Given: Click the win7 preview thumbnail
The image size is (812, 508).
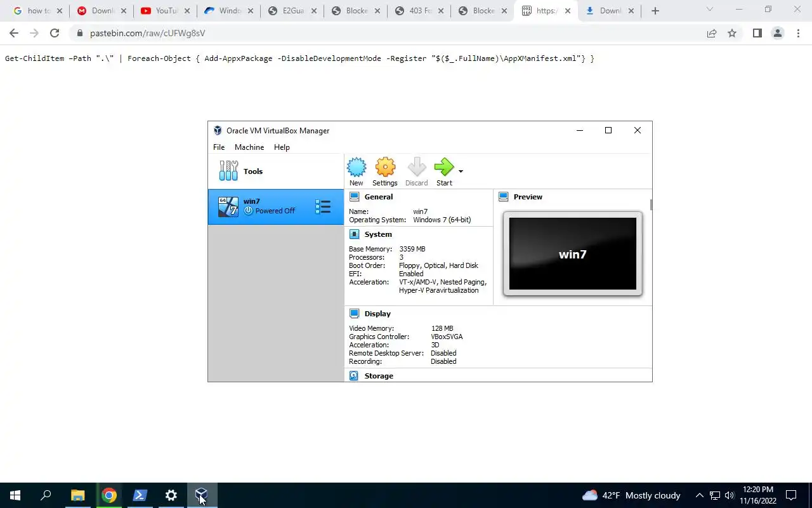Looking at the screenshot, I should (572, 254).
